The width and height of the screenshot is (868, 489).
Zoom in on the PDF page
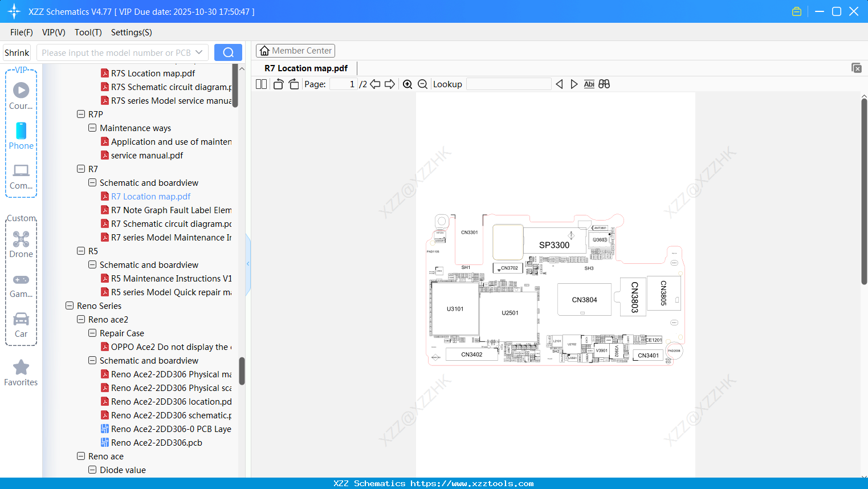[x=407, y=84]
